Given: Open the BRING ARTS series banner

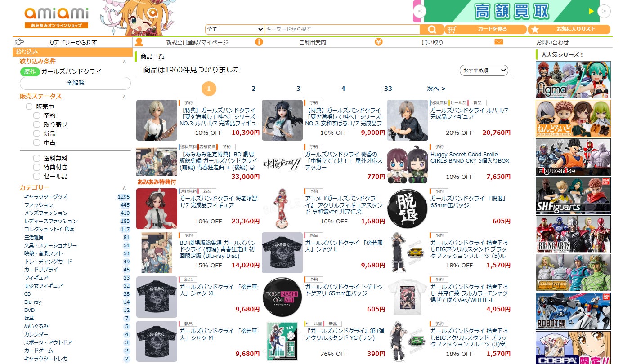Looking at the screenshot, I should pos(573,234).
